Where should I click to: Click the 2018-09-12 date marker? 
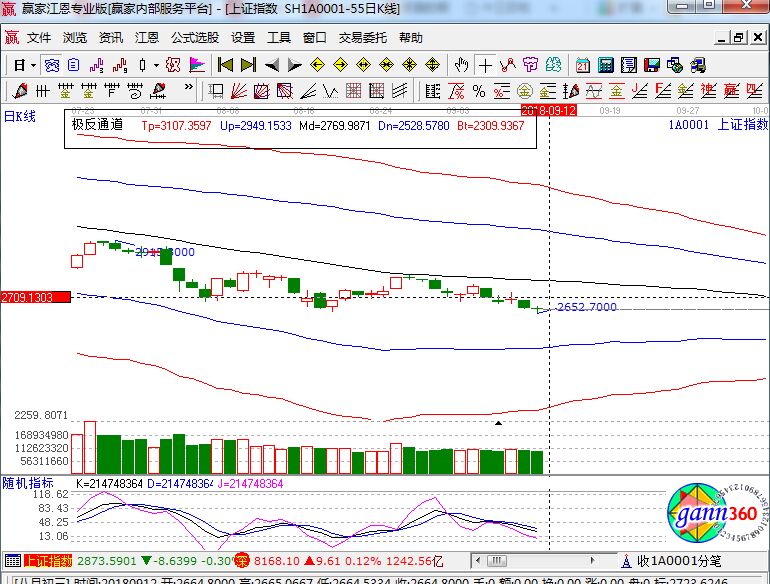[x=550, y=110]
